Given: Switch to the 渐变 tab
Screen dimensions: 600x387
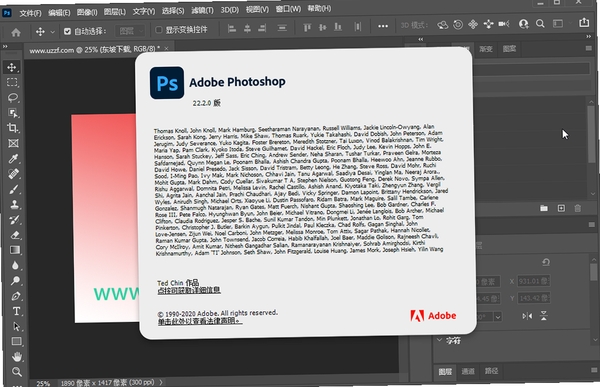Looking at the screenshot, I should (x=486, y=49).
